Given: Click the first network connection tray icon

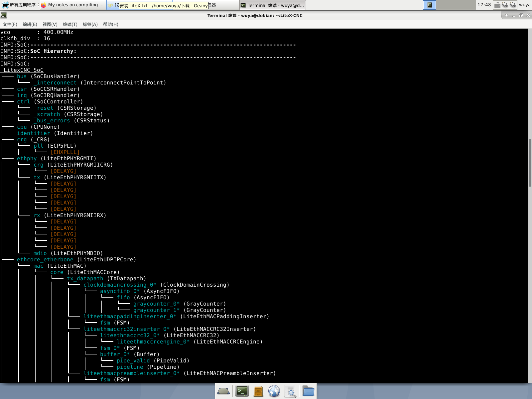Looking at the screenshot, I should pos(505,5).
